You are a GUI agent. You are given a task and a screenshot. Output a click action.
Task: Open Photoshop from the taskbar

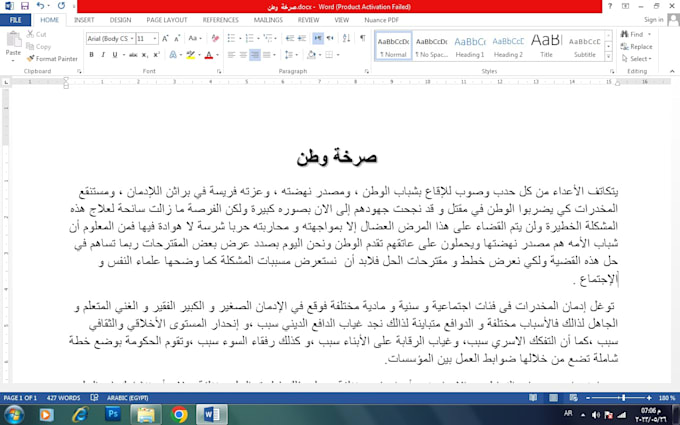(113, 414)
